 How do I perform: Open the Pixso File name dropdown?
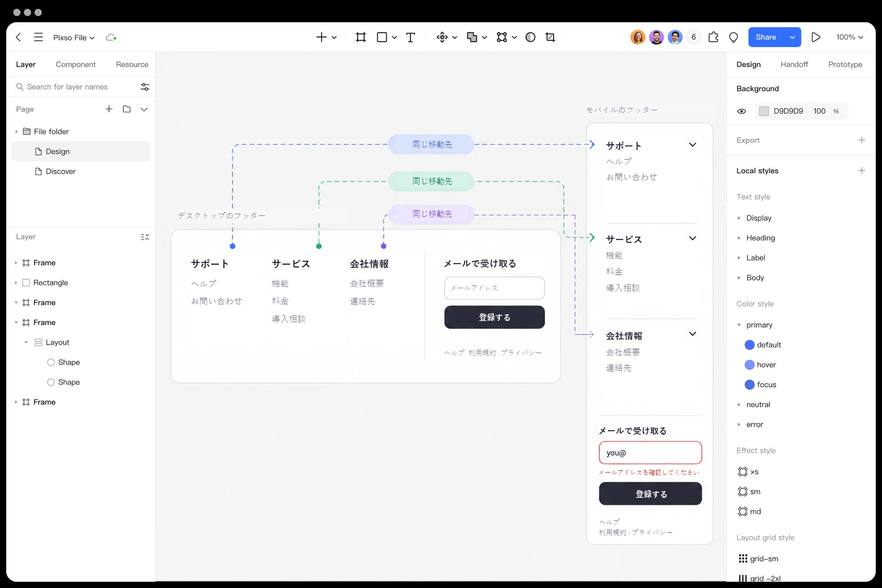click(x=74, y=37)
